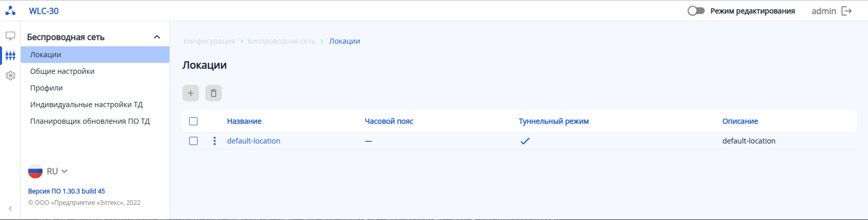
Task: Check the default-location row checkbox
Action: coord(193,141)
